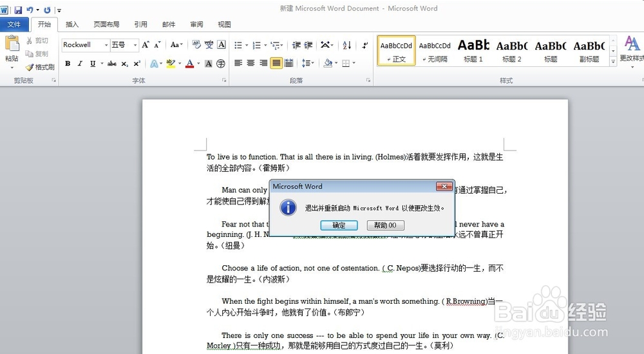Show or hide paragraph marks

coord(365,45)
